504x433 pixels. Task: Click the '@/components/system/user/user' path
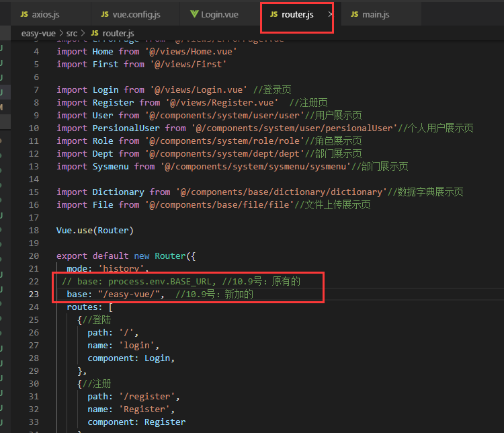[x=224, y=116]
